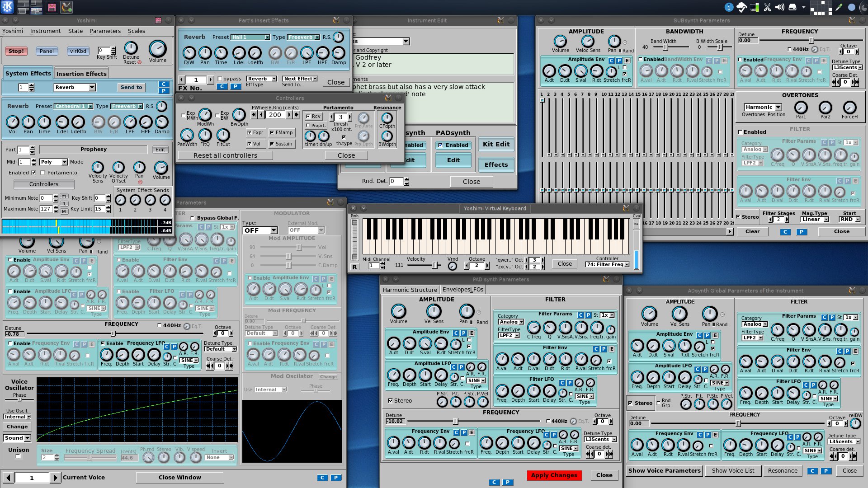Image resolution: width=868 pixels, height=488 pixels.
Task: Open the 74: Filter Freq controller dropdown
Action: tap(608, 264)
